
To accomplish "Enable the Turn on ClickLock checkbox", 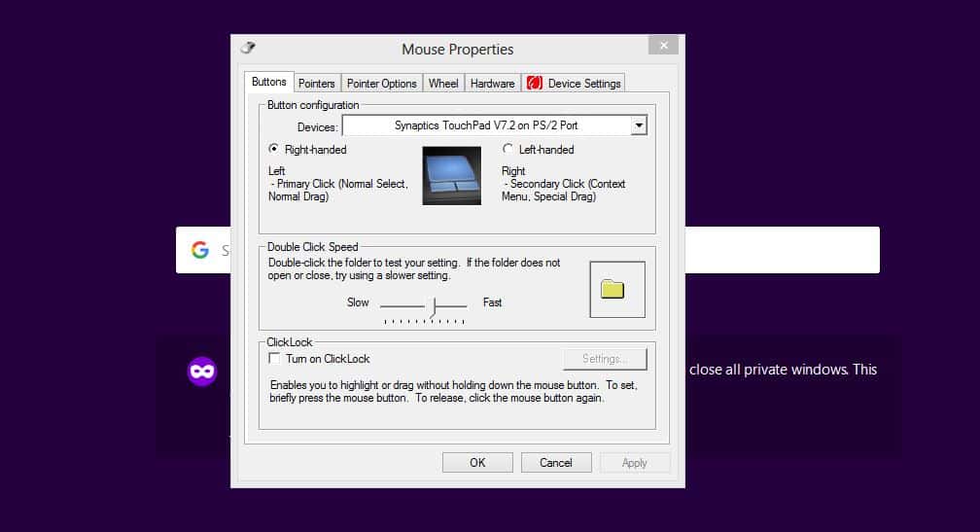I will point(274,359).
